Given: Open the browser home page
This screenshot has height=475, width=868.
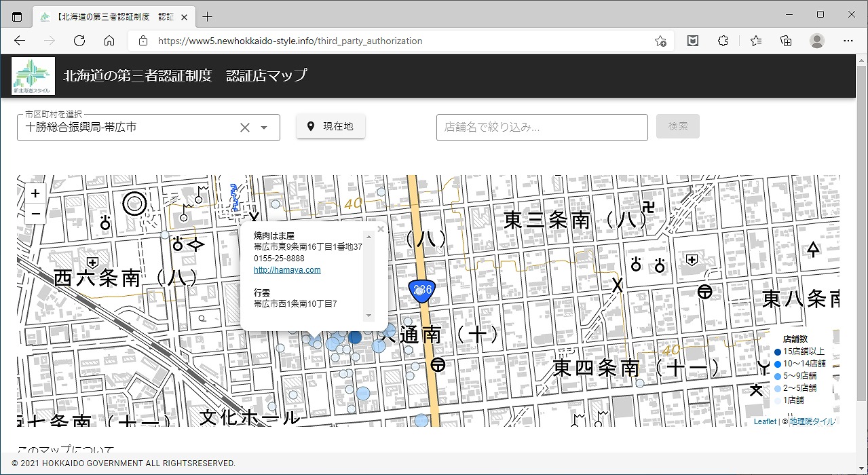Looking at the screenshot, I should click(x=109, y=41).
